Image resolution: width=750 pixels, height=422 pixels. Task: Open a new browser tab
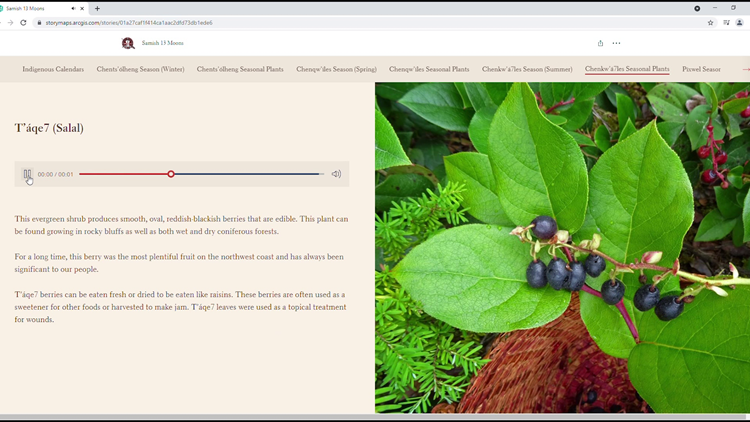[97, 8]
